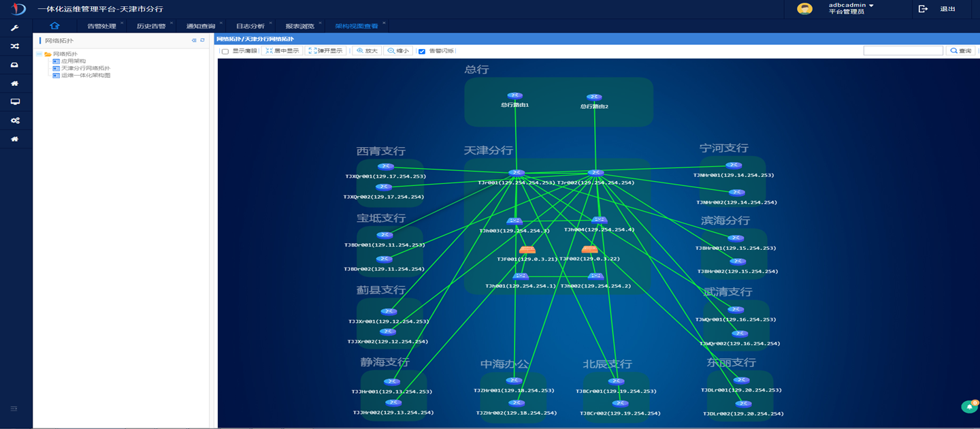Image resolution: width=980 pixels, height=429 pixels.
Task: Click the 总行 group label
Action: click(476, 69)
